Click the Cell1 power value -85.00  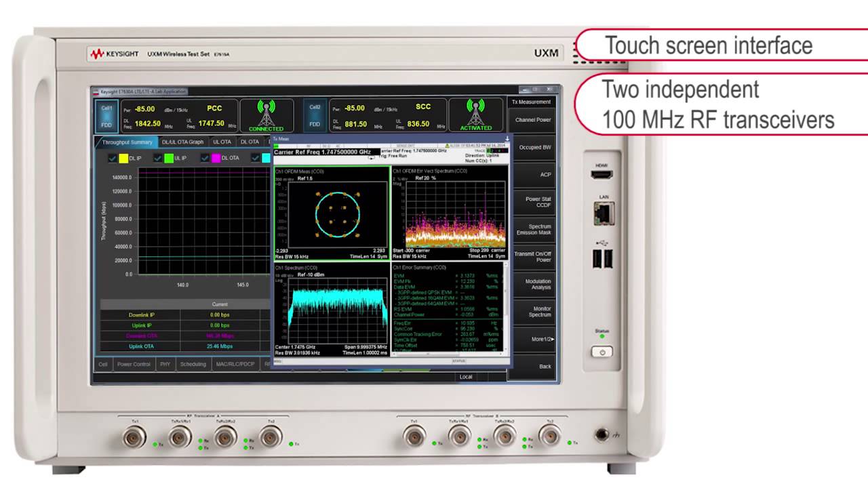[144, 108]
